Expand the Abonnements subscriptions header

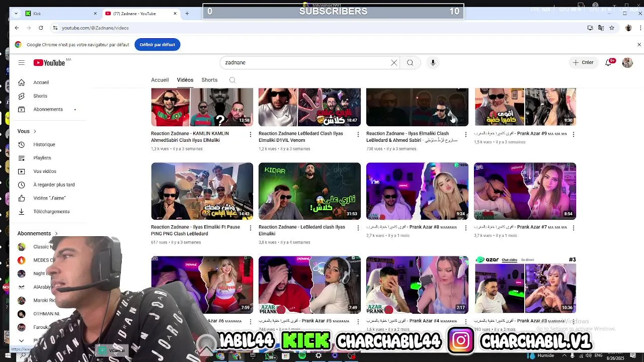click(x=38, y=233)
